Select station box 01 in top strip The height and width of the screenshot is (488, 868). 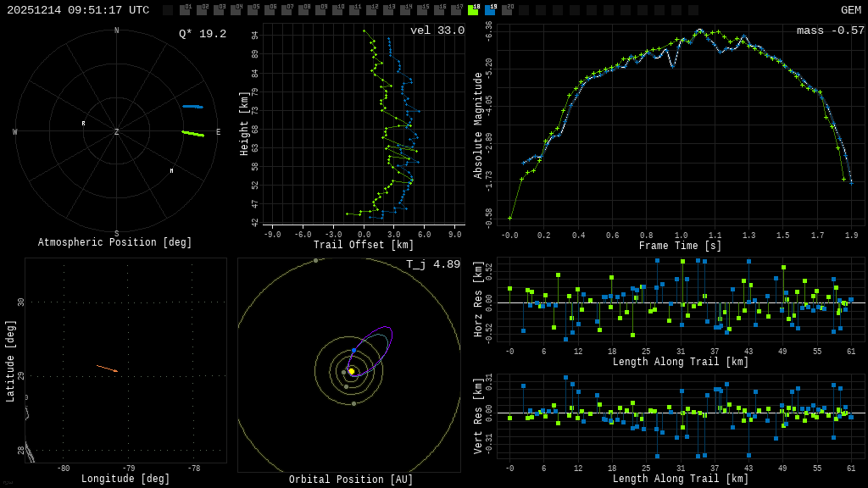185,10
